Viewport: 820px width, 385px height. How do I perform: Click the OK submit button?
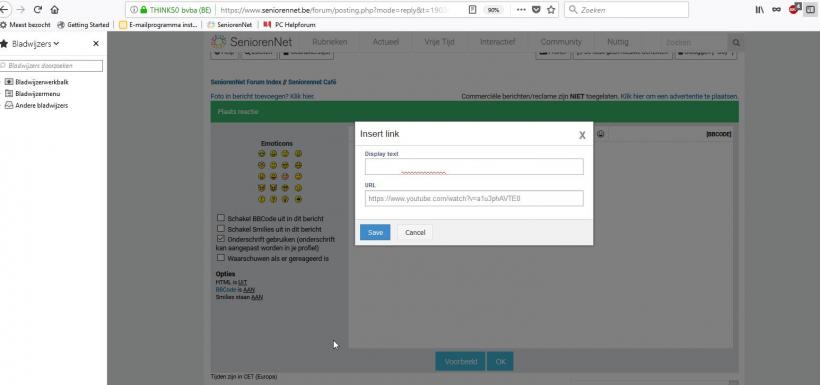[x=500, y=361]
